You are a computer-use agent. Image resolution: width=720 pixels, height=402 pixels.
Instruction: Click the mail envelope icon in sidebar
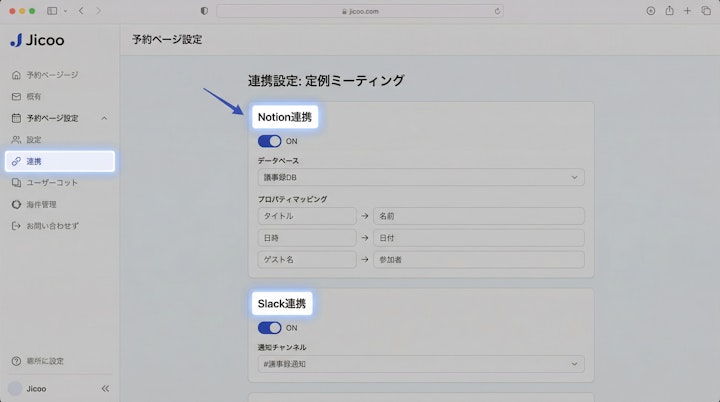17,96
